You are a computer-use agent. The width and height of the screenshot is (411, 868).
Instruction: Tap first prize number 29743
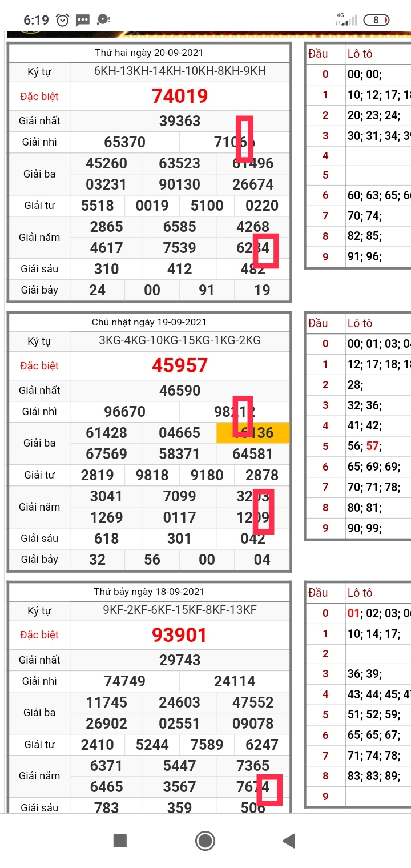tap(180, 660)
